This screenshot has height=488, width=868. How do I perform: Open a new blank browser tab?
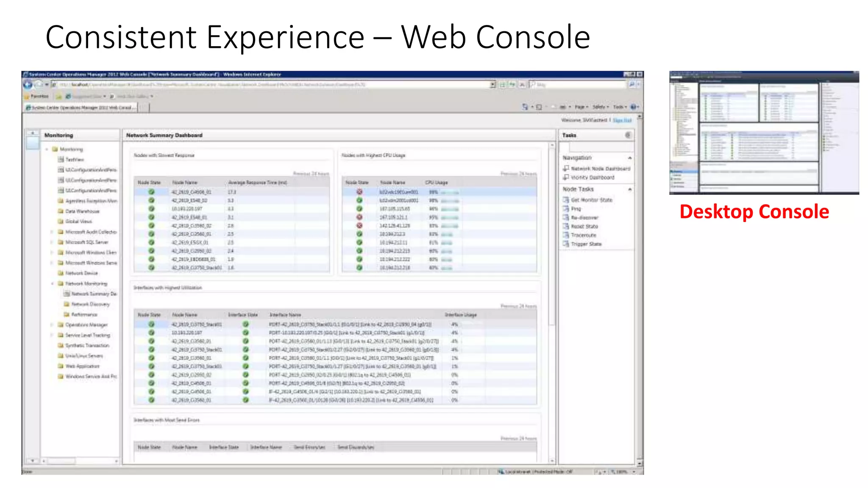tap(144, 108)
